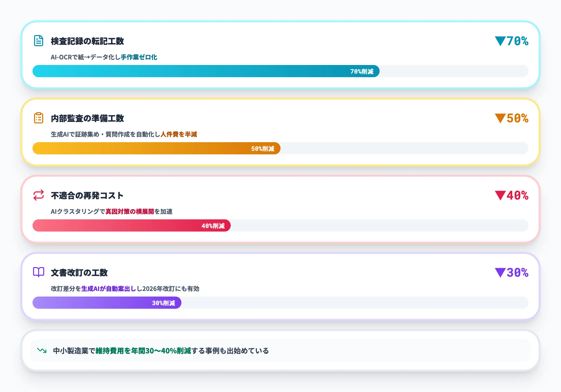Image resolution: width=561 pixels, height=392 pixels.
Task: Click the 人件費を半減 highlighted link
Action: click(179, 135)
